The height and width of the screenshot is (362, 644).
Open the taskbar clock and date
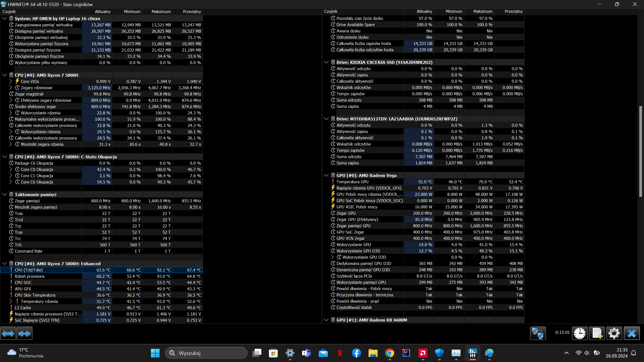tap(617, 353)
